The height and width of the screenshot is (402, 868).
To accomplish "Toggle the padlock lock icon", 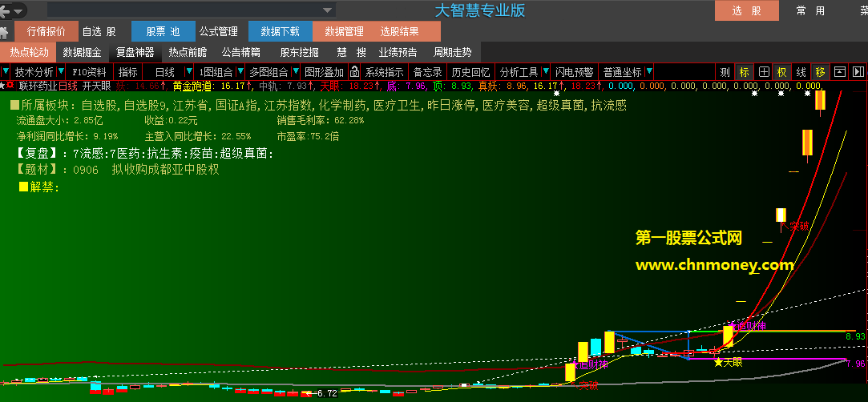I will point(354,72).
